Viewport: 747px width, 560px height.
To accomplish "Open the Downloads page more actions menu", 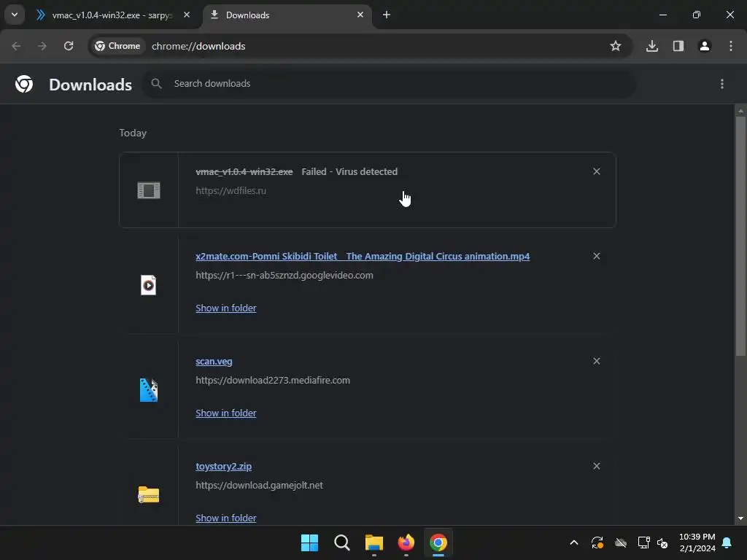I will 722,84.
